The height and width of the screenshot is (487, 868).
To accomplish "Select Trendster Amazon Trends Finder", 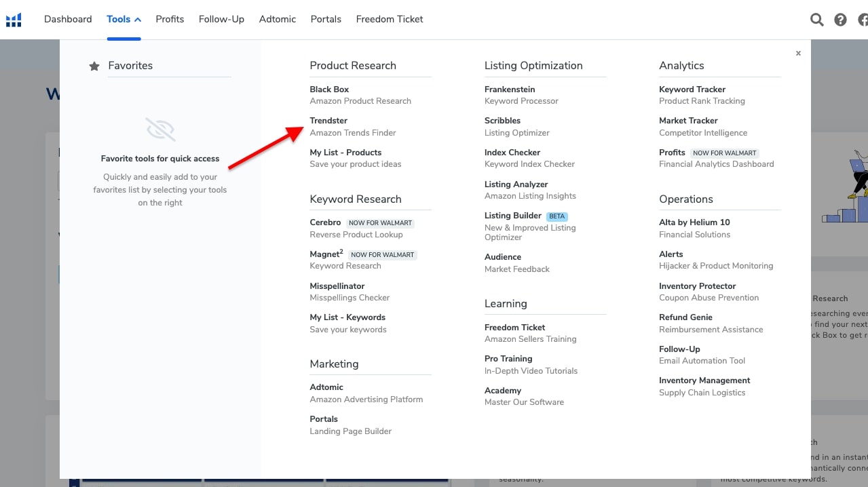I will point(328,121).
